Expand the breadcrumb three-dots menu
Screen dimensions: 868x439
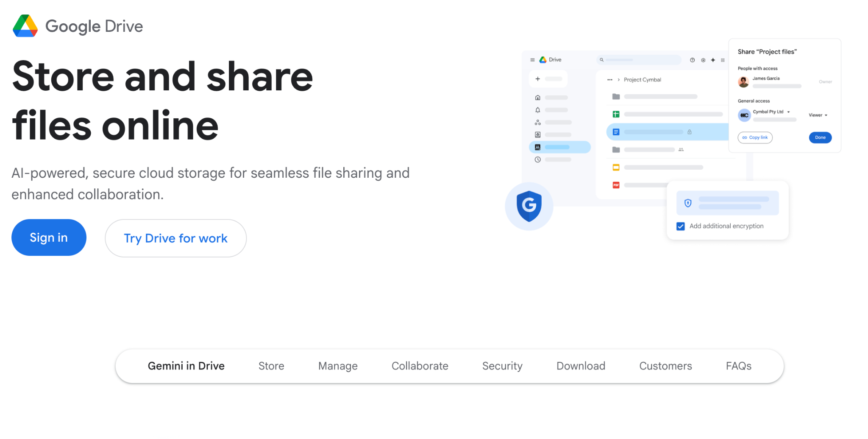coord(610,80)
